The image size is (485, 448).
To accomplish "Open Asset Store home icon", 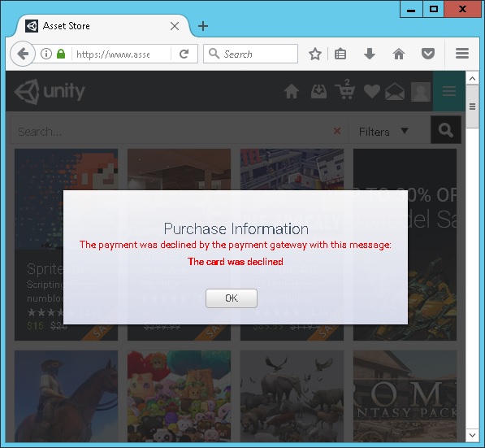I will (x=292, y=91).
